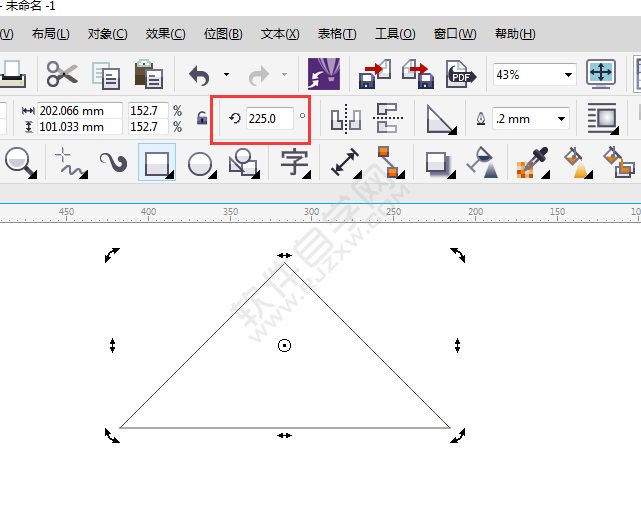Select the Interactive Fill bucket tool
Image resolution: width=641 pixels, height=508 pixels.
pyautogui.click(x=578, y=163)
